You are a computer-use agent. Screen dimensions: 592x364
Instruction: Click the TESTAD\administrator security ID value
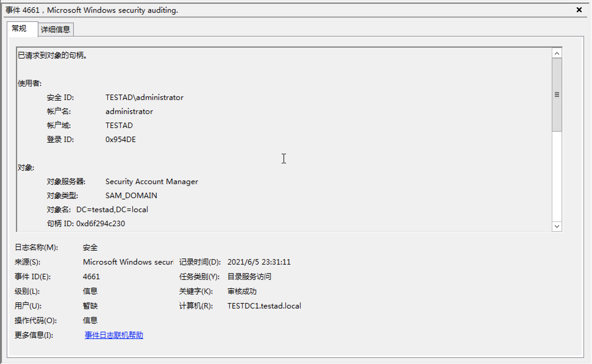pyautogui.click(x=144, y=98)
